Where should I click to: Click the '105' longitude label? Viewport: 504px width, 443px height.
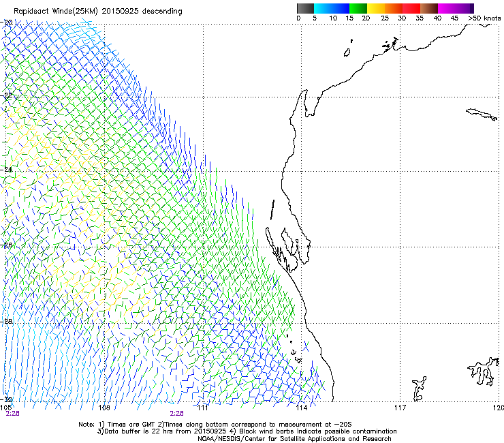pyautogui.click(x=5, y=408)
